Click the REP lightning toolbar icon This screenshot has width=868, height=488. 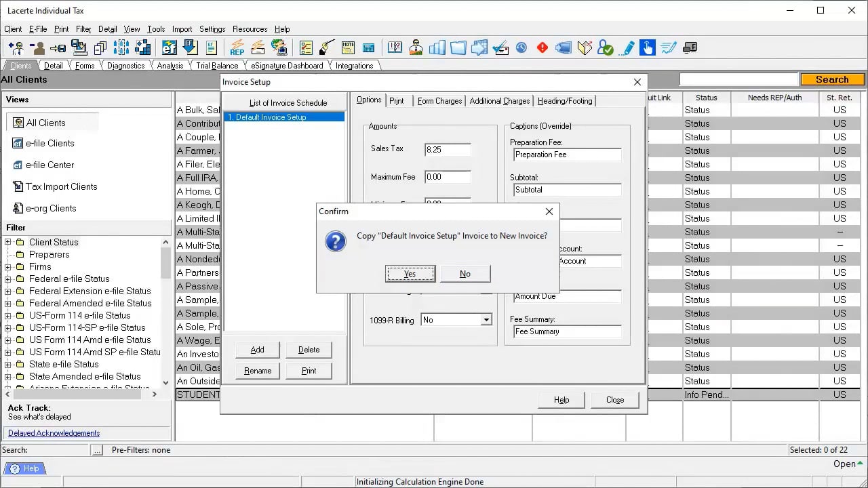[x=237, y=47]
